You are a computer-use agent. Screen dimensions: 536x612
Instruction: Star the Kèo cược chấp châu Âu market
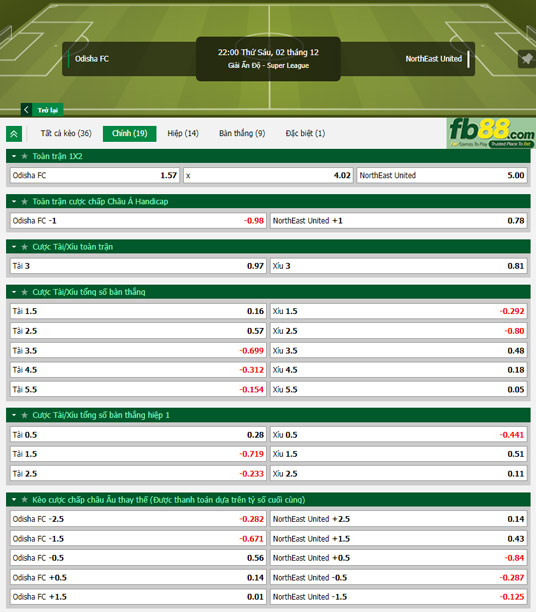click(25, 500)
